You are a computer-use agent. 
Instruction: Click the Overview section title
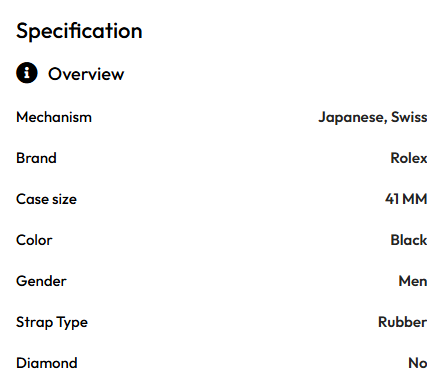(86, 74)
